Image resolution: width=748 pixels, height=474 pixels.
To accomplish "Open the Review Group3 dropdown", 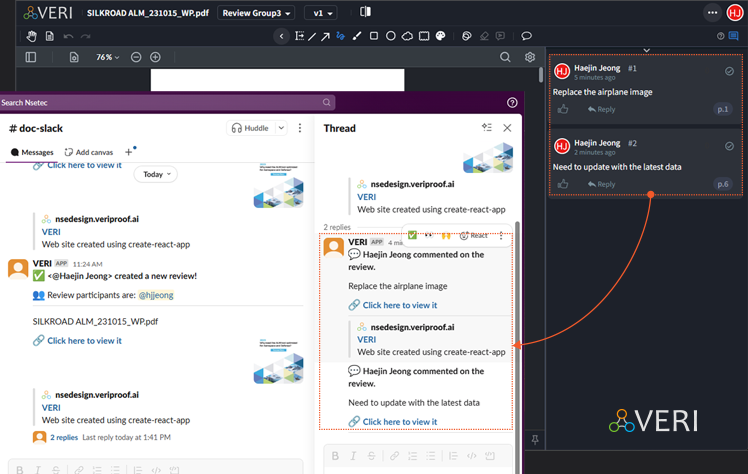I will [x=257, y=13].
